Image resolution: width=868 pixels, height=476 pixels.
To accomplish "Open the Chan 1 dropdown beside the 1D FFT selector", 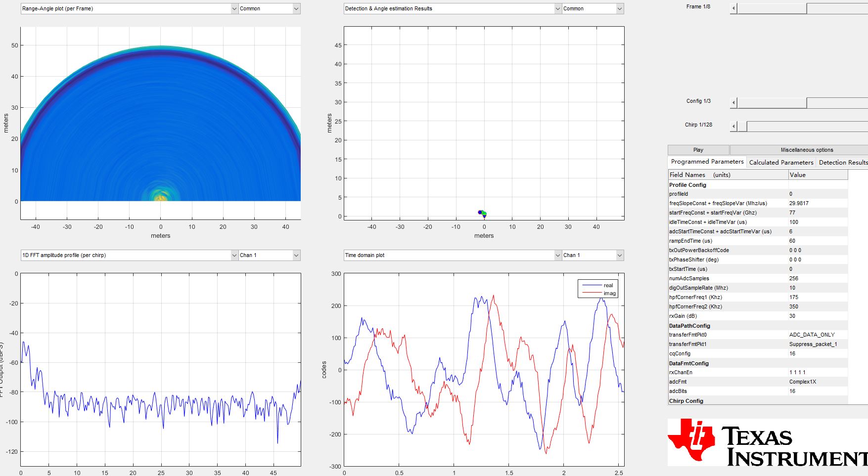I will point(269,255).
